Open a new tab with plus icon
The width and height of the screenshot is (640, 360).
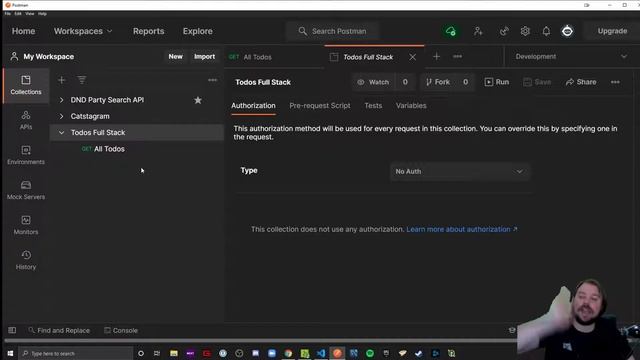pyautogui.click(x=436, y=57)
